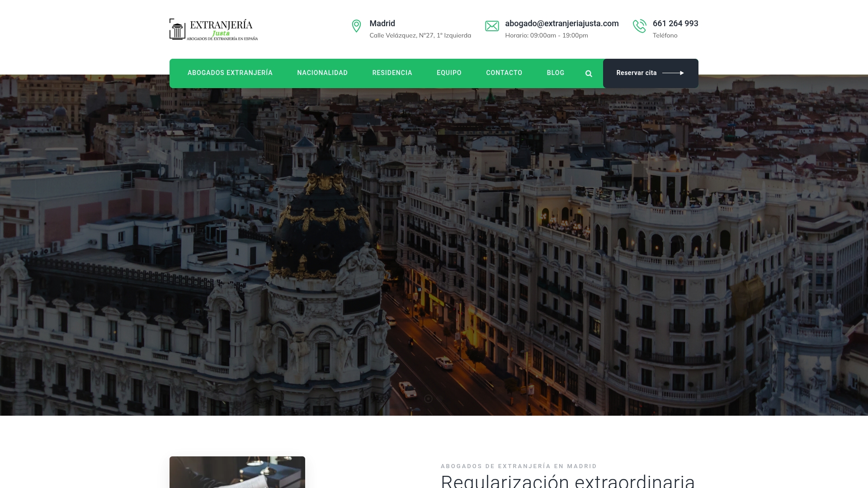Screen dimensions: 868x488
Task: Select the hero slider pagination dot
Action: [428, 399]
